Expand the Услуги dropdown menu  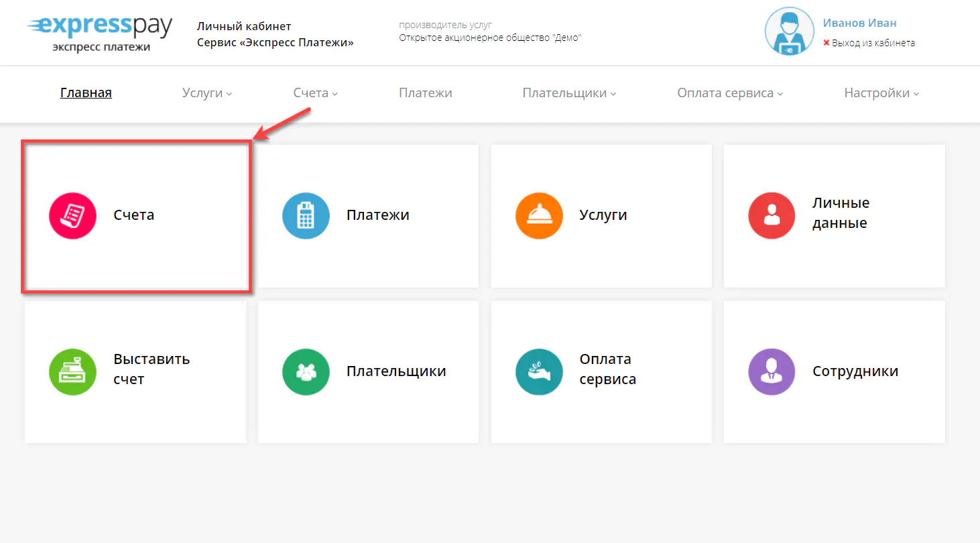click(x=206, y=93)
